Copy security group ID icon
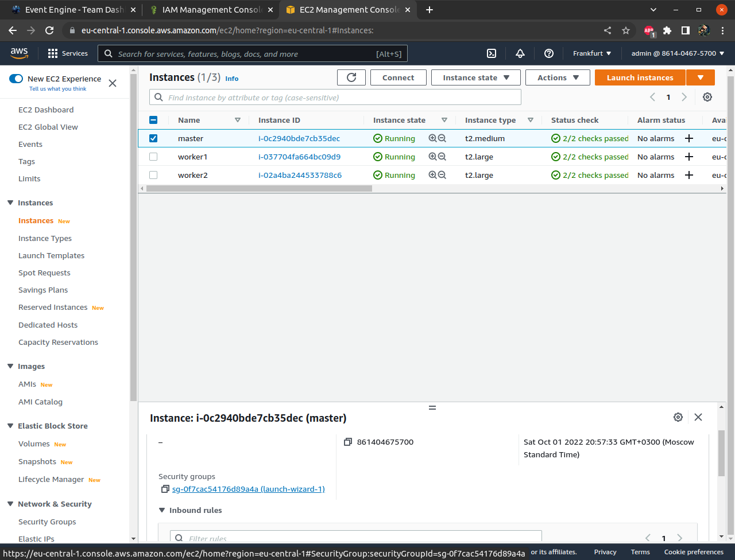This screenshot has height=560, width=735. click(165, 489)
